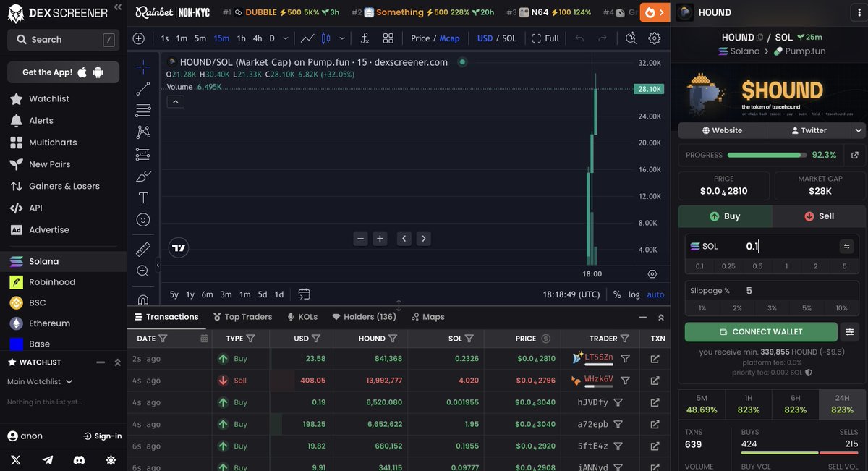Viewport: 868px width, 471px height.
Task: Pick the ruler measure tool
Action: point(143,250)
